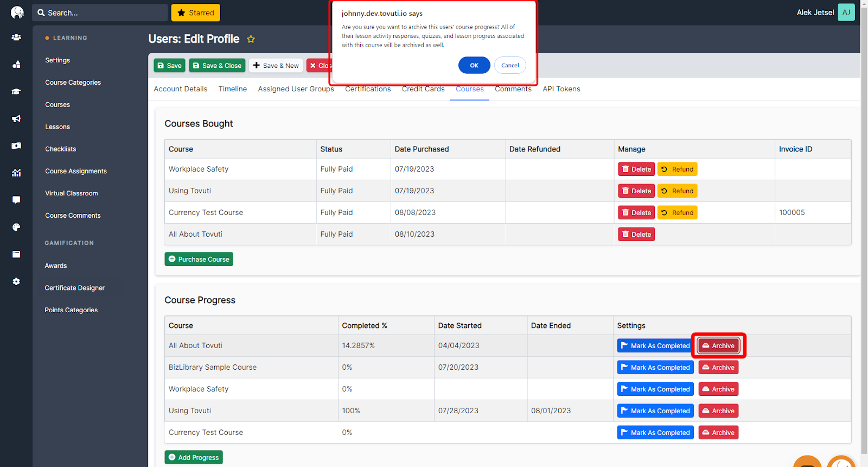Click the speech bubble icon in sidebar
Viewport: 868px width, 467px height.
coord(16,200)
